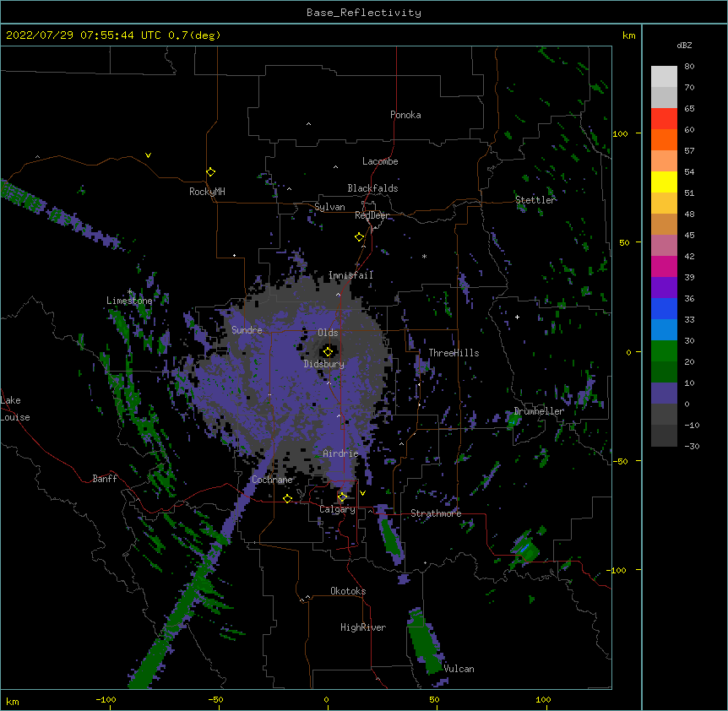
Task: Click the yellow diamond marker near RockyMH
Action: click(x=211, y=172)
